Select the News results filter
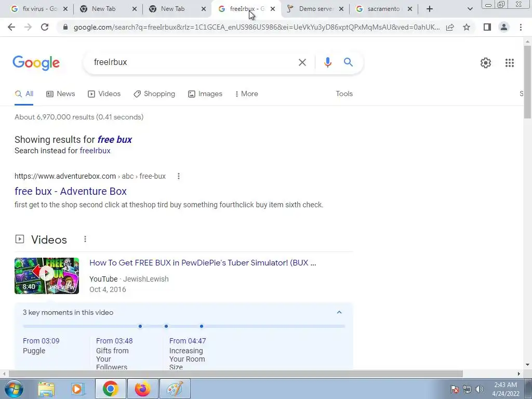The height and width of the screenshot is (399, 532). tap(61, 94)
